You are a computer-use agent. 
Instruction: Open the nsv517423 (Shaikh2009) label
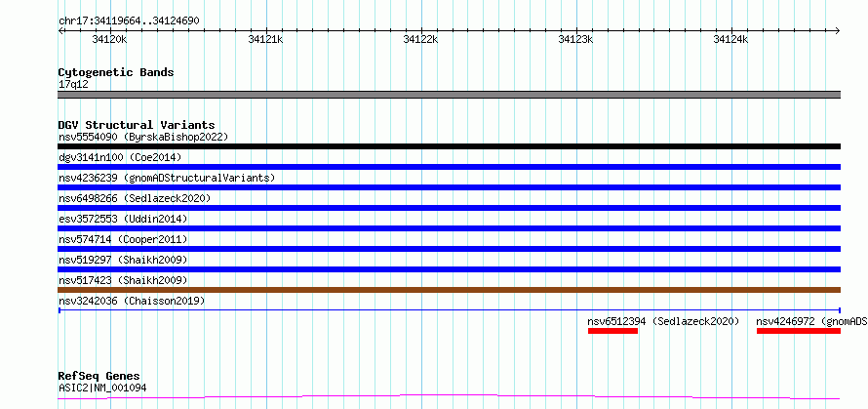(x=123, y=280)
